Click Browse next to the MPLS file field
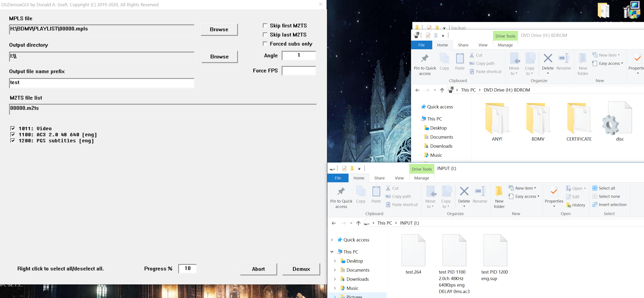The image size is (644, 298). coord(219,30)
